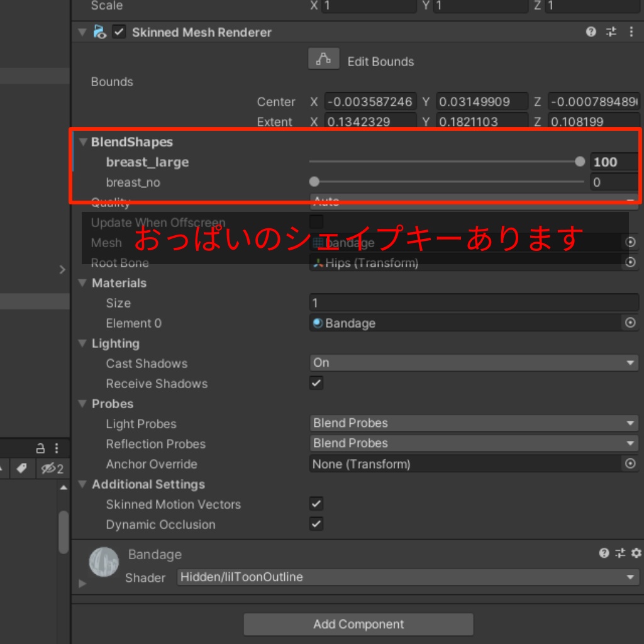Open Bandage material gear settings

(x=636, y=553)
